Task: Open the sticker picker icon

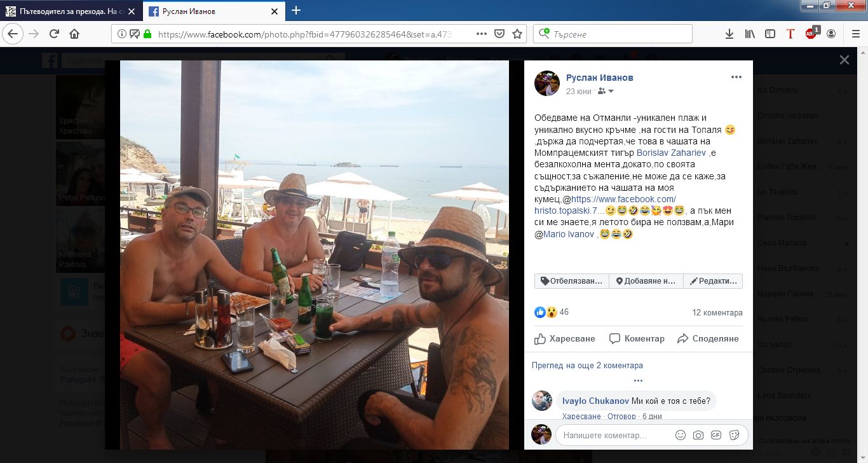Action: [734, 436]
